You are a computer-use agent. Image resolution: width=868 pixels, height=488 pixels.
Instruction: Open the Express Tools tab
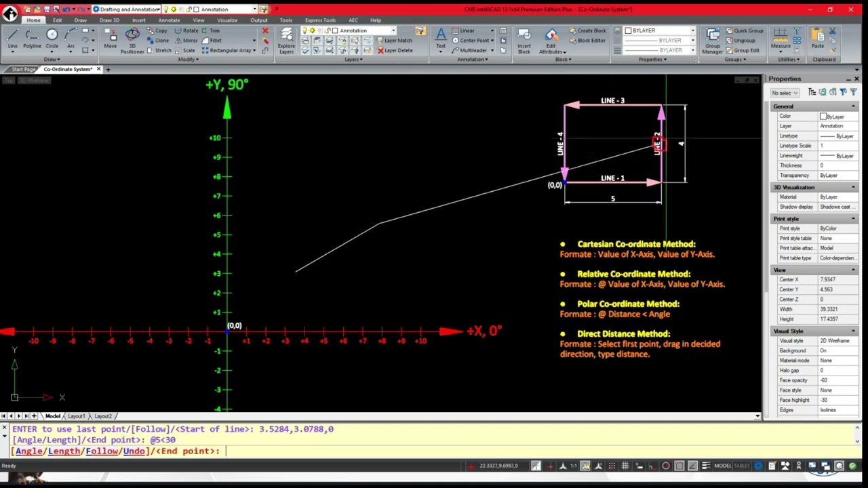[x=320, y=20]
